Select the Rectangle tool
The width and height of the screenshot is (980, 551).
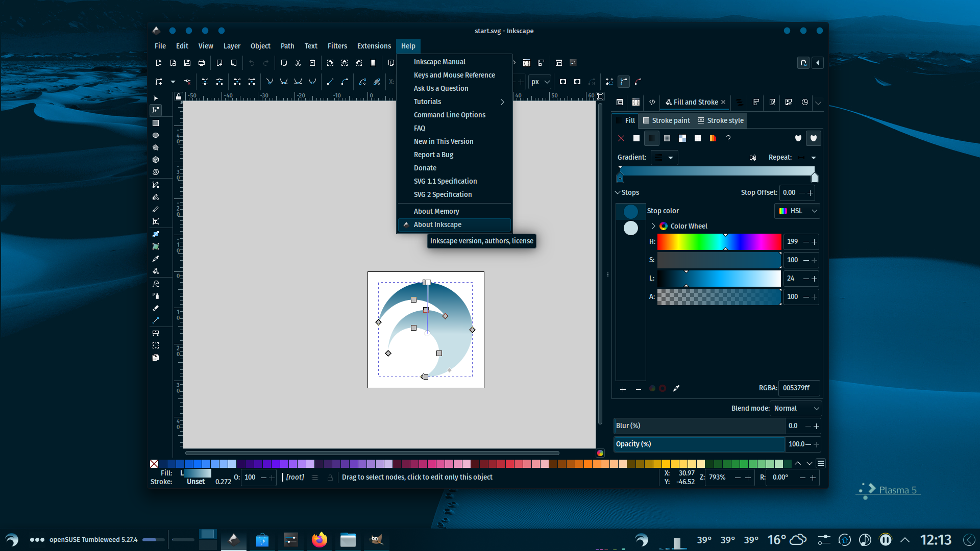156,123
